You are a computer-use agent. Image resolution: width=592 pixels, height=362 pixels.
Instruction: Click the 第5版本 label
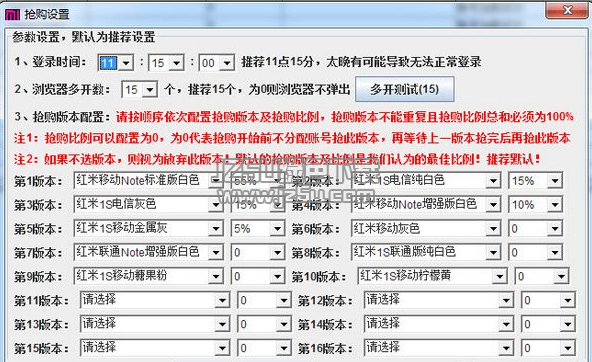pyautogui.click(x=39, y=229)
